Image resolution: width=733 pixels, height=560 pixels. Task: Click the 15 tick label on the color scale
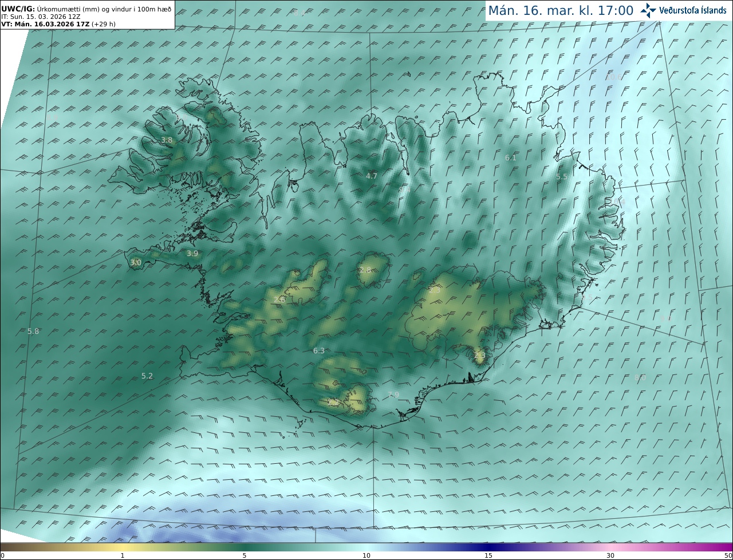click(x=488, y=555)
